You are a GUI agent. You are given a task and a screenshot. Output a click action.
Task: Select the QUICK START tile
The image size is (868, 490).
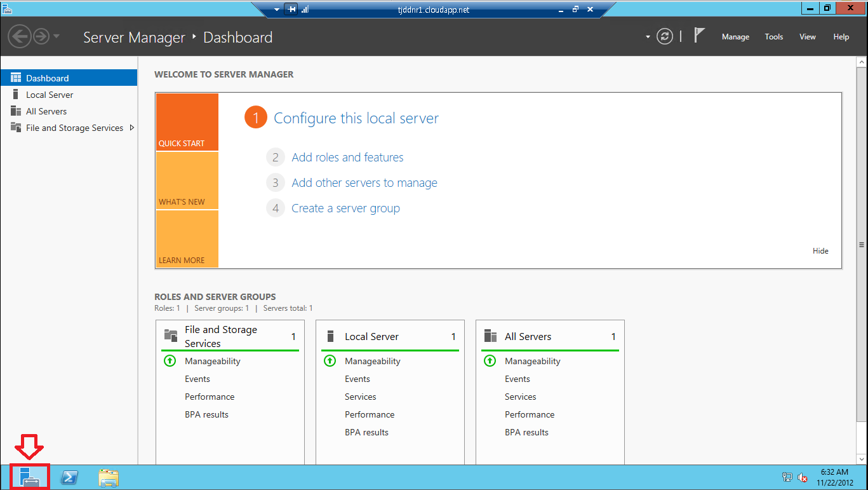click(187, 122)
